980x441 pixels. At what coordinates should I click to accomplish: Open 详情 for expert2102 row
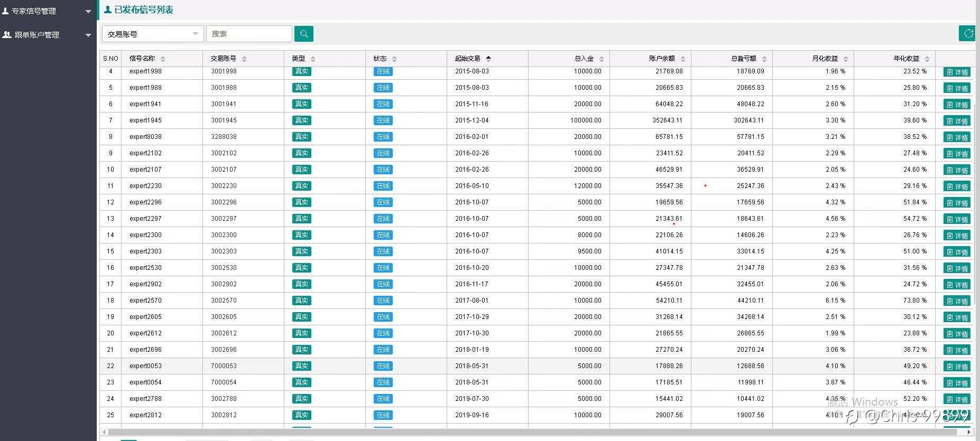coord(957,154)
